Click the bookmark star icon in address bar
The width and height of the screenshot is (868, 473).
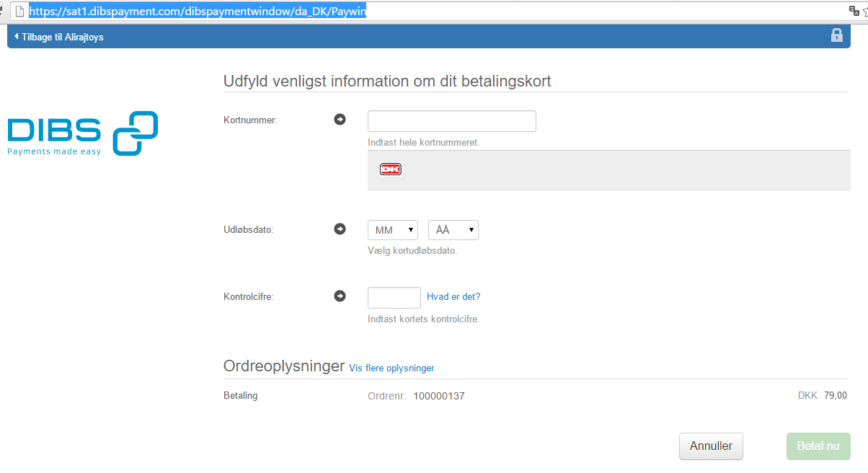865,12
